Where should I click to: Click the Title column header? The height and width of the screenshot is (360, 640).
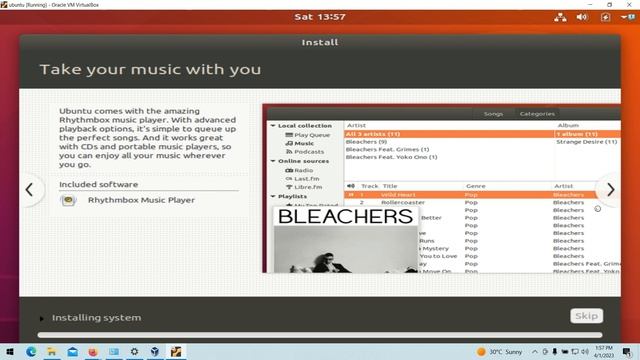[x=390, y=186]
